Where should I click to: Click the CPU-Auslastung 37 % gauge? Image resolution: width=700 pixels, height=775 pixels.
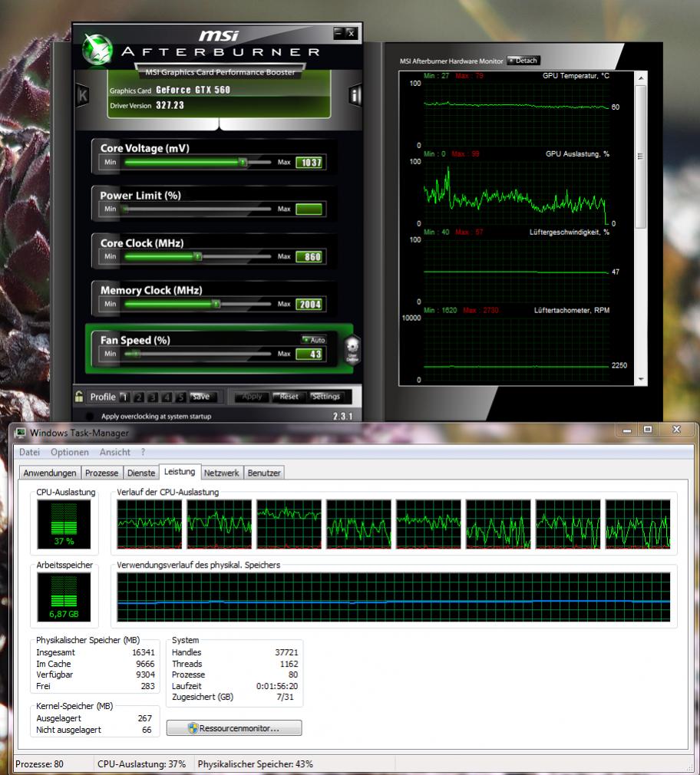coord(64,524)
